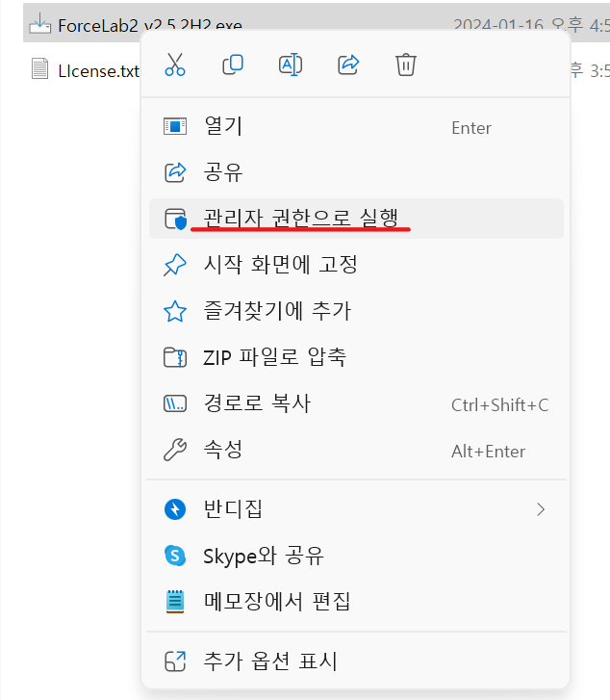The width and height of the screenshot is (610, 700).
Task: Open 속성 (Properties) entry
Action: click(356, 450)
